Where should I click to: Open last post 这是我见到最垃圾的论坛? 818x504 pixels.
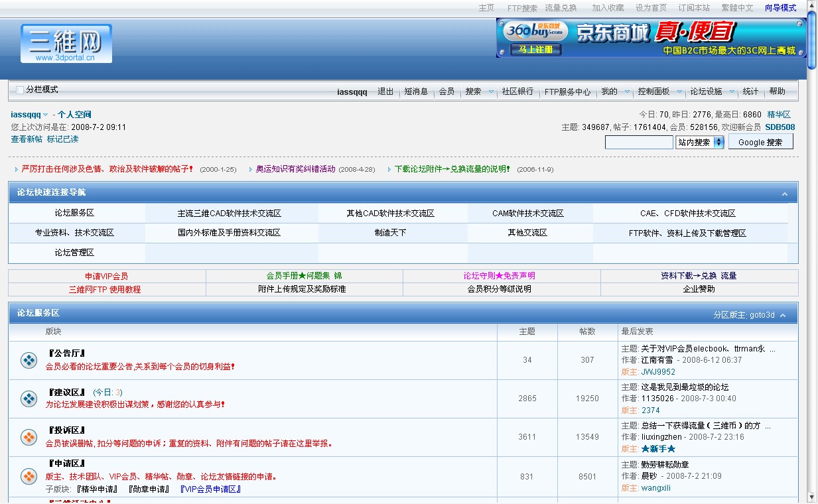685,387
